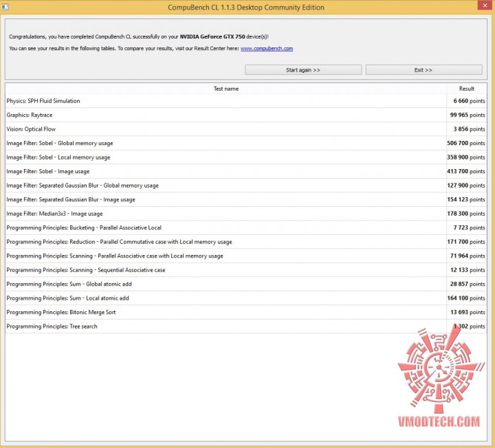This screenshot has height=448, width=495.
Task: Click the 127 900 points result
Action: [x=466, y=186]
